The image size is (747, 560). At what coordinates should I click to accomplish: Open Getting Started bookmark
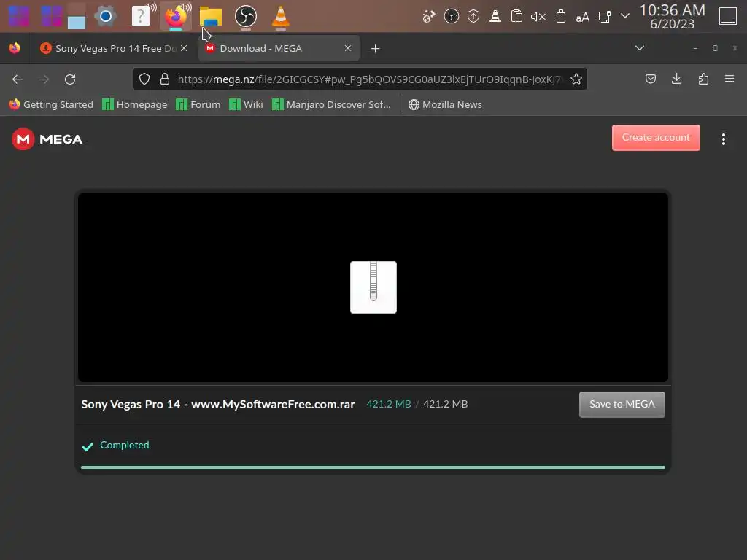click(51, 104)
